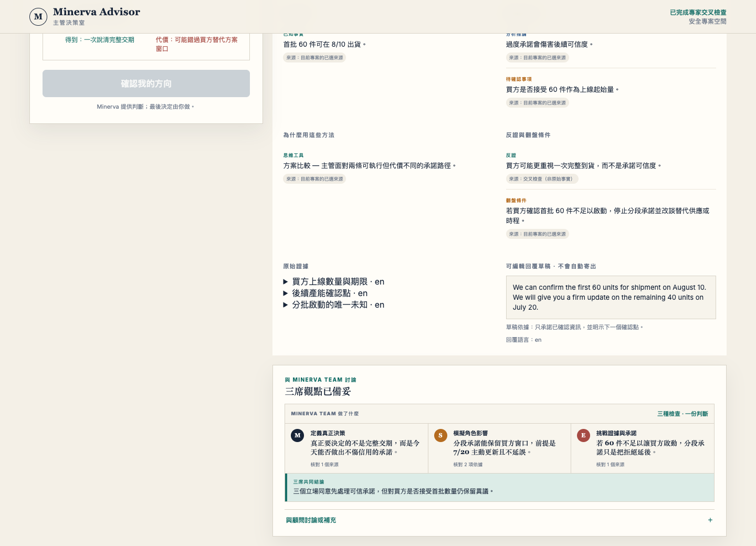Image resolution: width=756 pixels, height=546 pixels.
Task: Click the 核對 1 個來源 under 定義真正決策
Action: click(324, 465)
